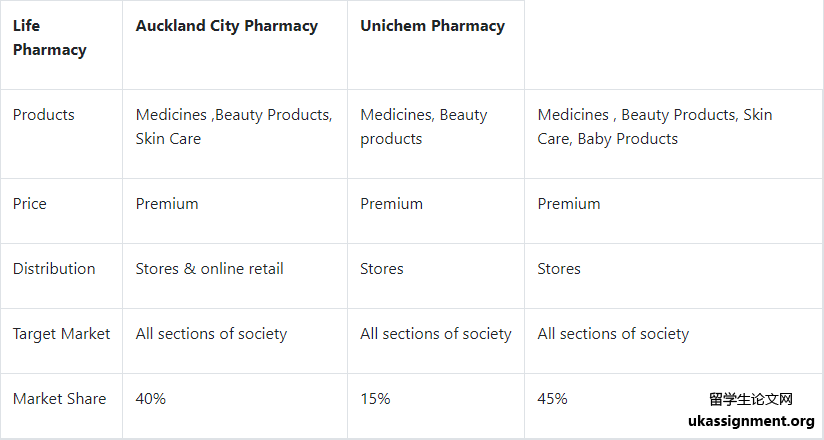Viewport: 824px width, 440px height.
Task: Select the 40% market share value
Action: [x=151, y=398]
